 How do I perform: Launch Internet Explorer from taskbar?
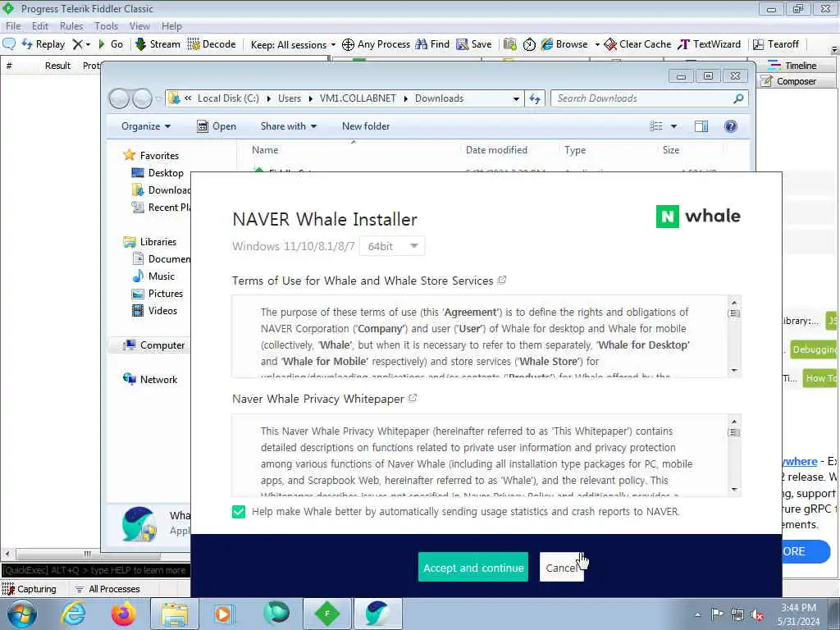click(73, 614)
